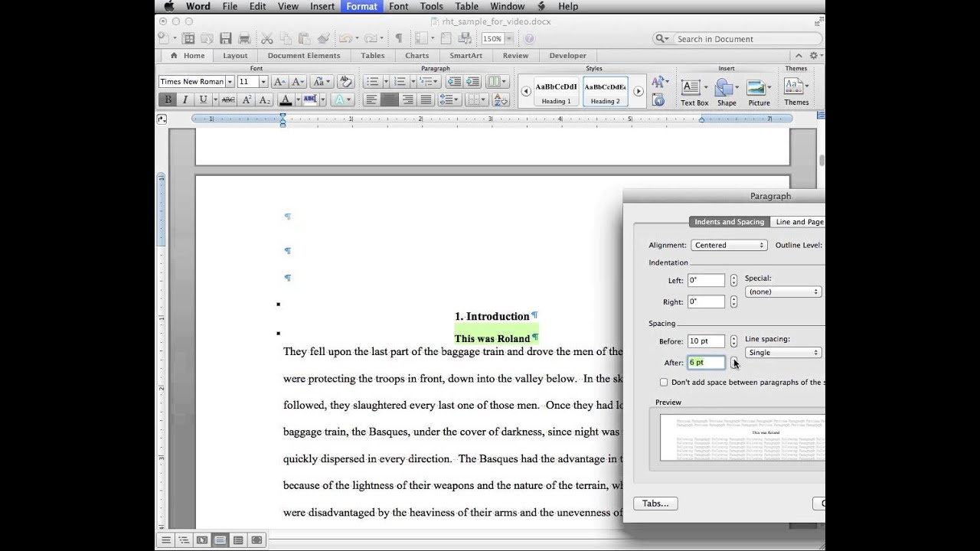Switch to Print Layout view in status bar
This screenshot has height=551, width=980.
[220, 540]
